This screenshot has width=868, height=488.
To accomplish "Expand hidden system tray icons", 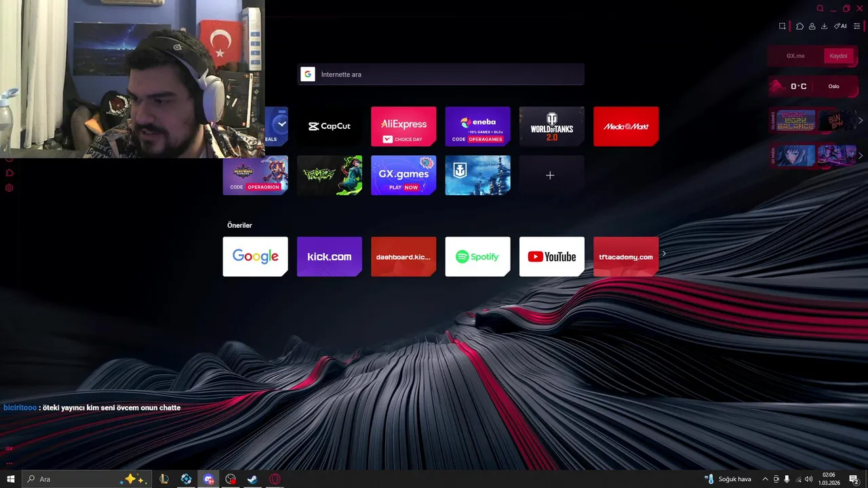I will [765, 479].
